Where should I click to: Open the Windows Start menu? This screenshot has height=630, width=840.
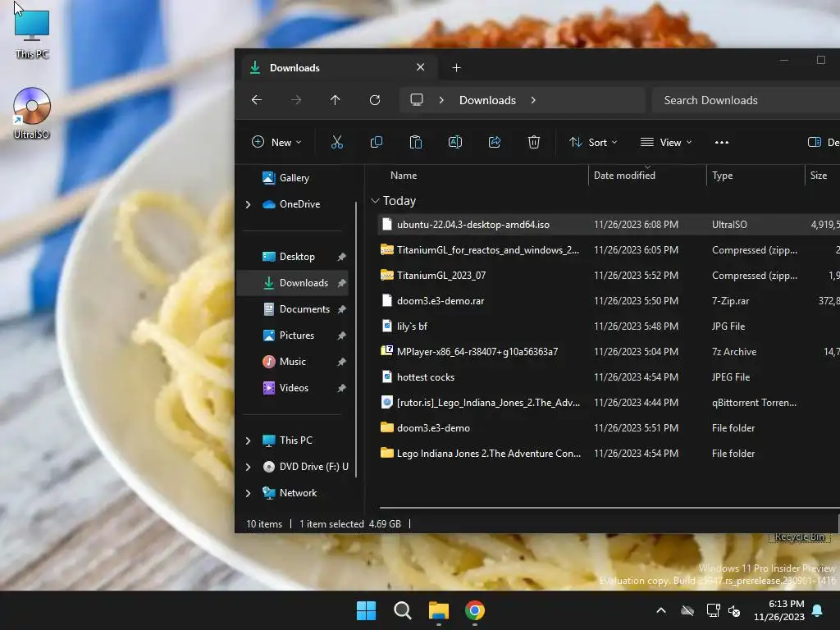pyautogui.click(x=366, y=610)
